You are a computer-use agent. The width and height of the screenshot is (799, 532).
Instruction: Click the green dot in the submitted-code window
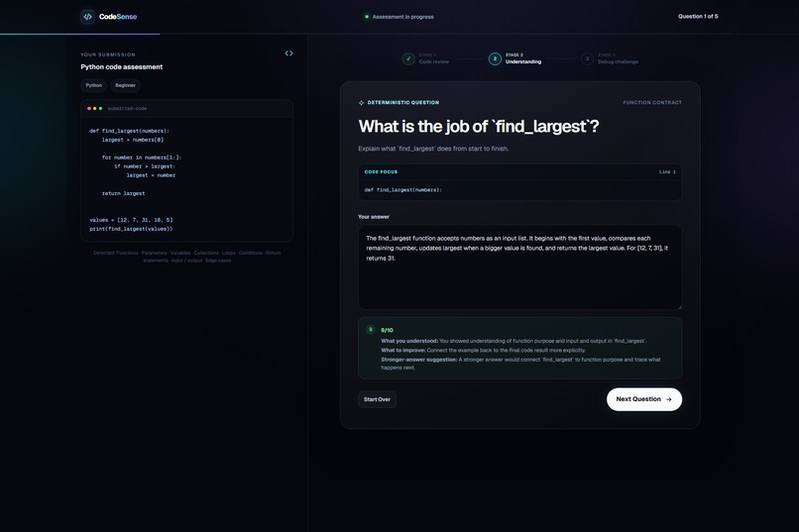pyautogui.click(x=100, y=108)
